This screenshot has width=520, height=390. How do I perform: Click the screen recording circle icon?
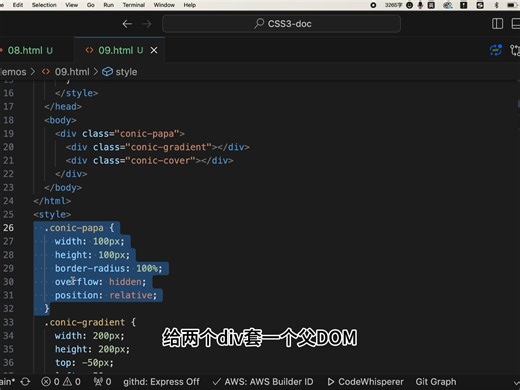coord(373,5)
